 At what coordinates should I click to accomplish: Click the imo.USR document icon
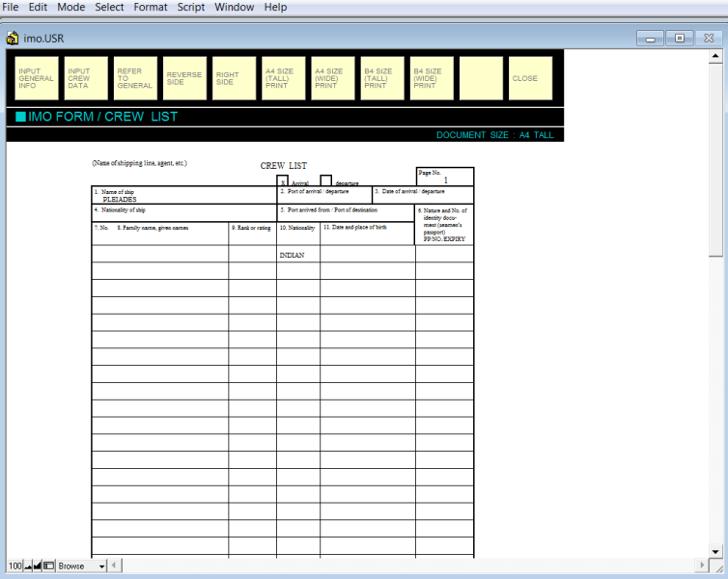[x=13, y=39]
